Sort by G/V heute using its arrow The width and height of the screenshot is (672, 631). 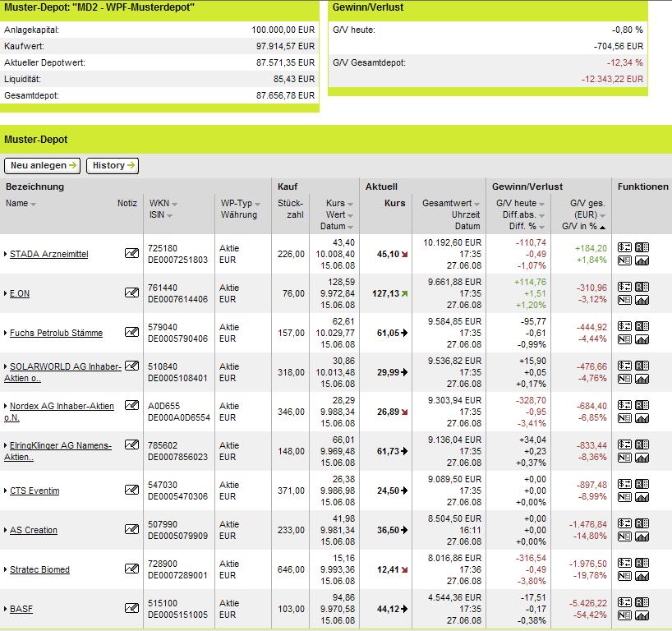click(x=541, y=205)
